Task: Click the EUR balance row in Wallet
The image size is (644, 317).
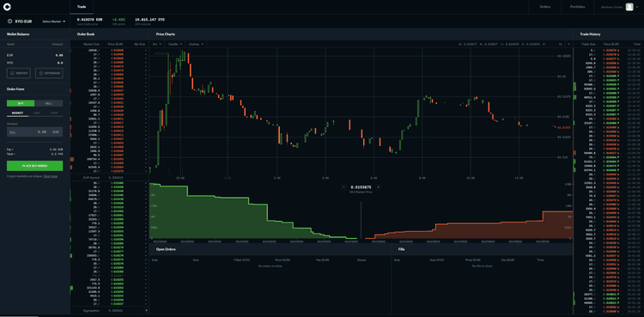Action: pos(35,55)
